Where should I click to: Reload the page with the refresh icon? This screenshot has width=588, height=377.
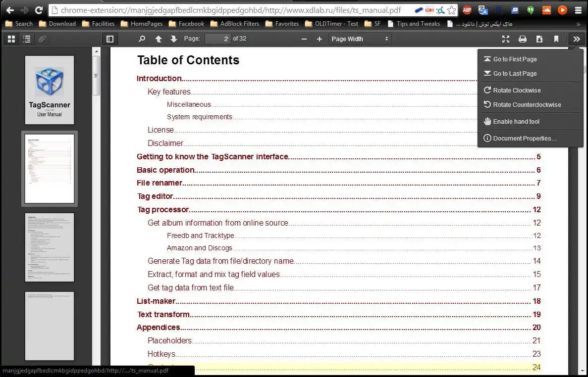tap(39, 10)
